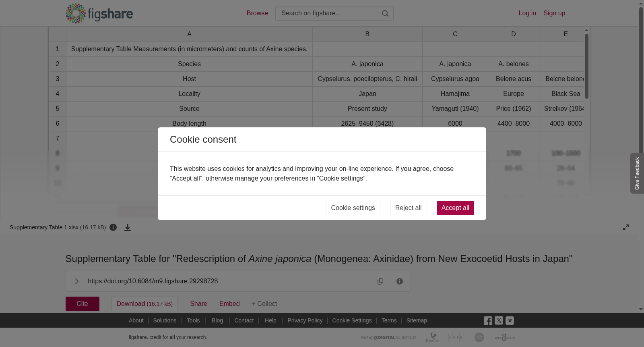This screenshot has width=644, height=347.
Task: Click cell "Hamajima"
Action: coord(455,94)
